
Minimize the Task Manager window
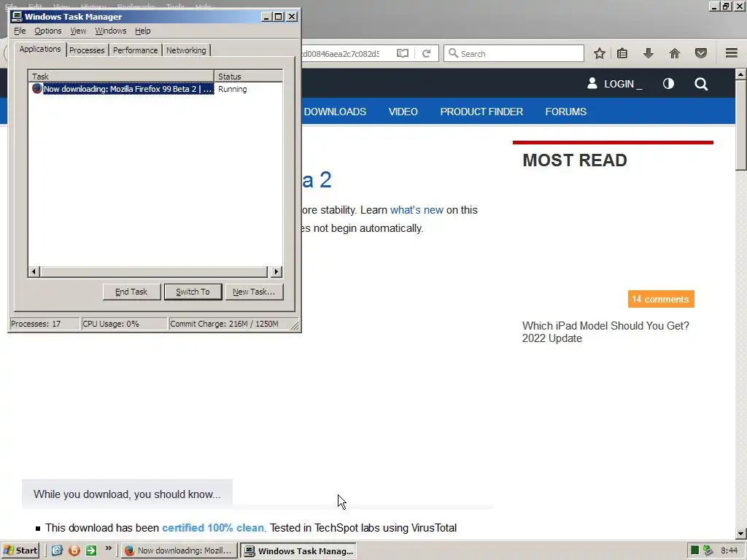(x=267, y=17)
